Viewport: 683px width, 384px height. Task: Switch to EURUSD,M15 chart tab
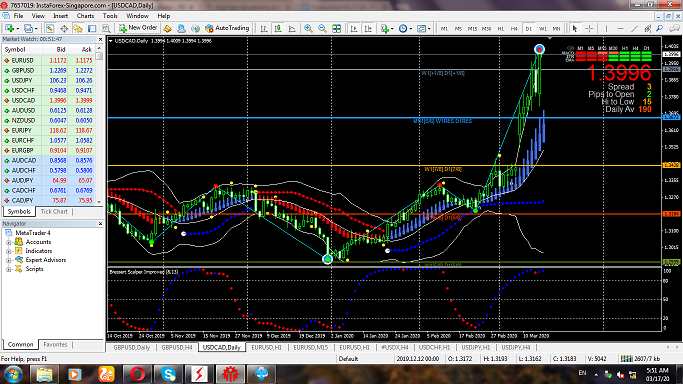[311, 347]
